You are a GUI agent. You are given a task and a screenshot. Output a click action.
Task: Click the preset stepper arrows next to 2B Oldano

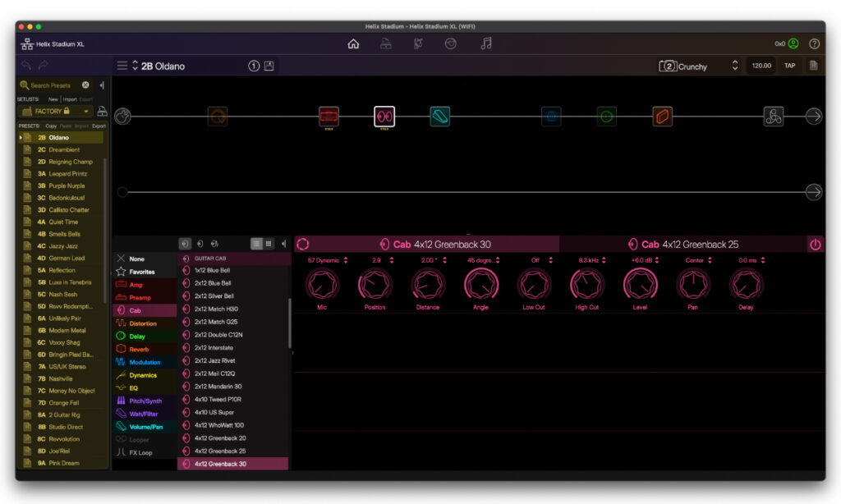coord(134,66)
